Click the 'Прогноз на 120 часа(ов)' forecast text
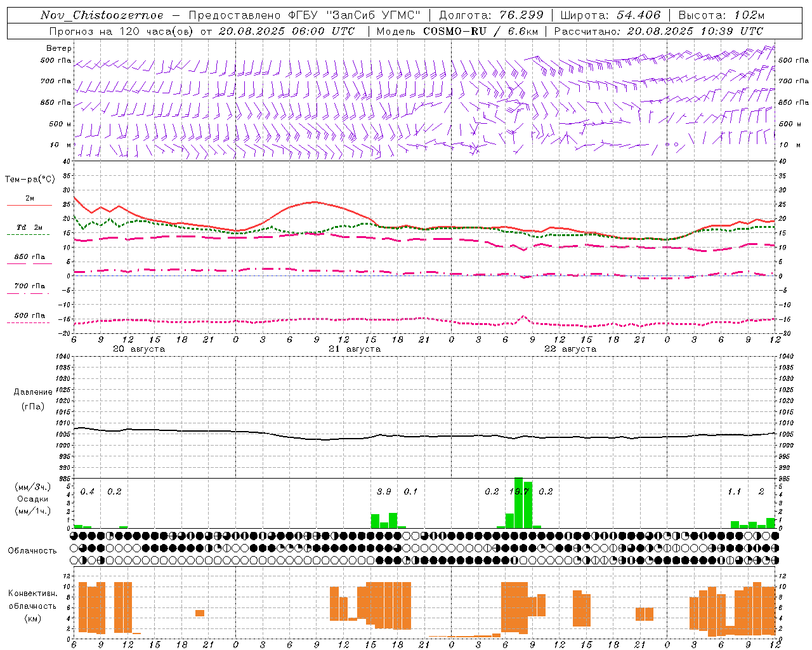The height and width of the screenshot is (650, 812). point(122,31)
